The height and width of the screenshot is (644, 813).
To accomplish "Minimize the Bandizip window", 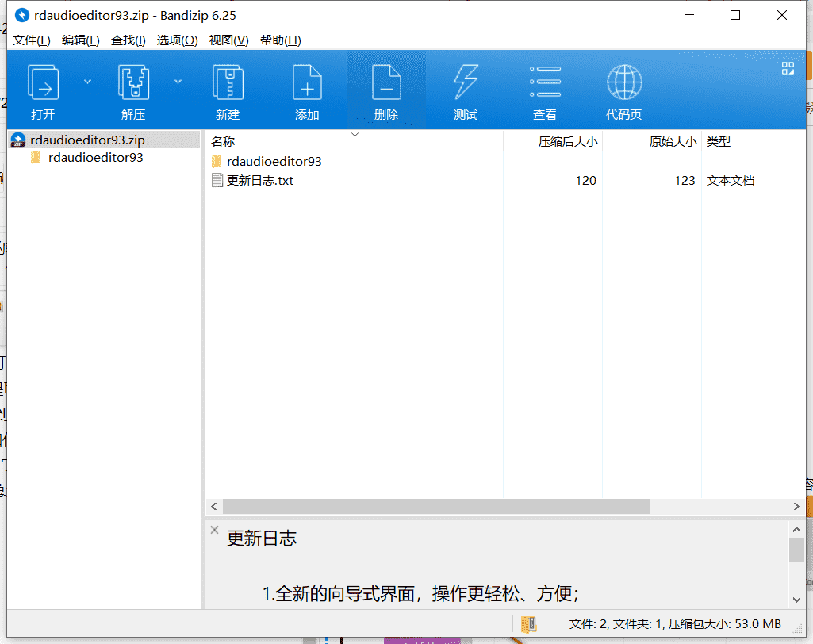I will [x=689, y=15].
